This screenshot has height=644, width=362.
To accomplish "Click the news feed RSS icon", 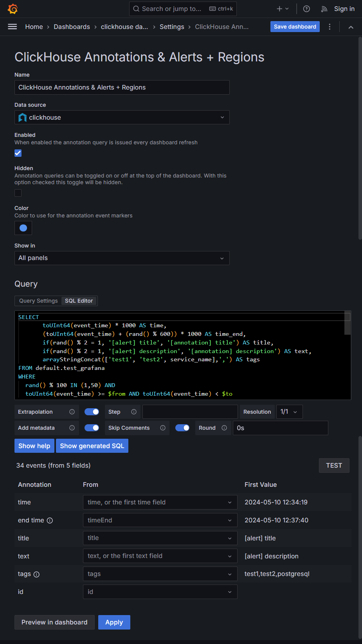I will pyautogui.click(x=324, y=9).
